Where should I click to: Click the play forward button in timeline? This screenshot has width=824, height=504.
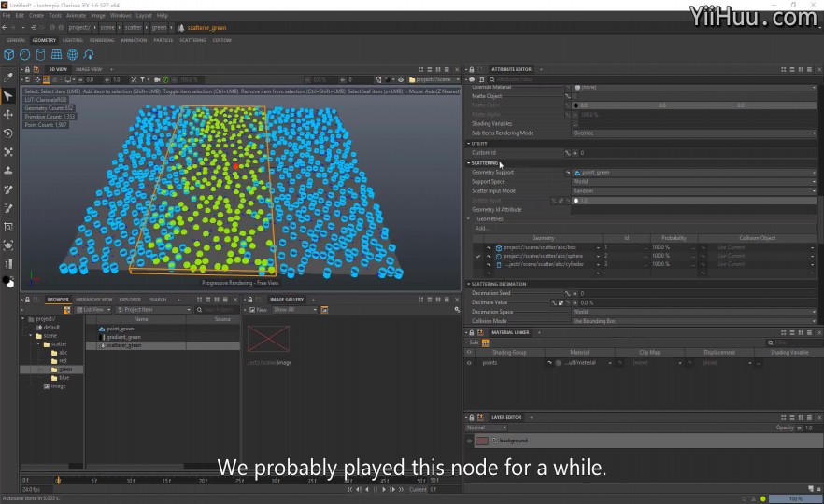point(384,489)
